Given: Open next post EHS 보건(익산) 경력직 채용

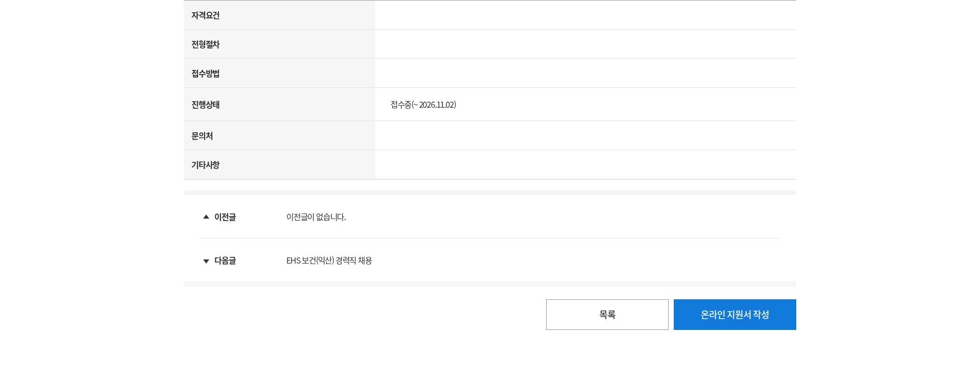Looking at the screenshot, I should pos(329,260).
